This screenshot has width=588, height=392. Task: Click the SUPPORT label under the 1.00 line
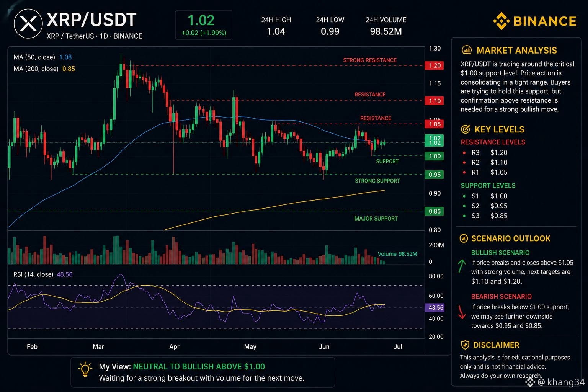click(x=387, y=162)
